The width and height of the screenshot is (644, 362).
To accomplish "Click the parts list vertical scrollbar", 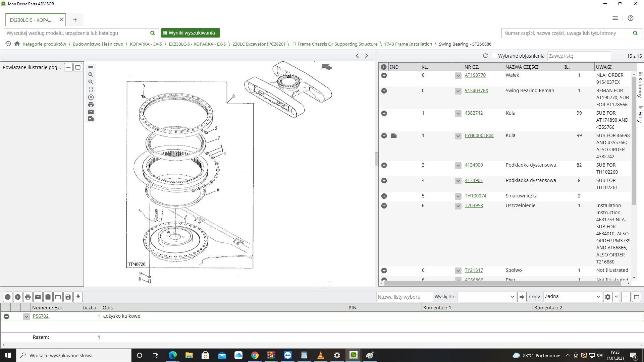I will pos(634,140).
